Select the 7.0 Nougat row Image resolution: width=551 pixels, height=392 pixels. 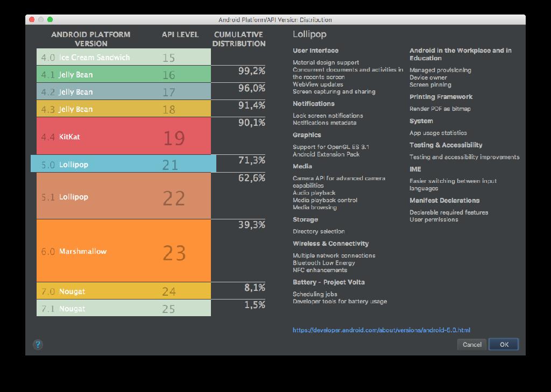pos(124,291)
